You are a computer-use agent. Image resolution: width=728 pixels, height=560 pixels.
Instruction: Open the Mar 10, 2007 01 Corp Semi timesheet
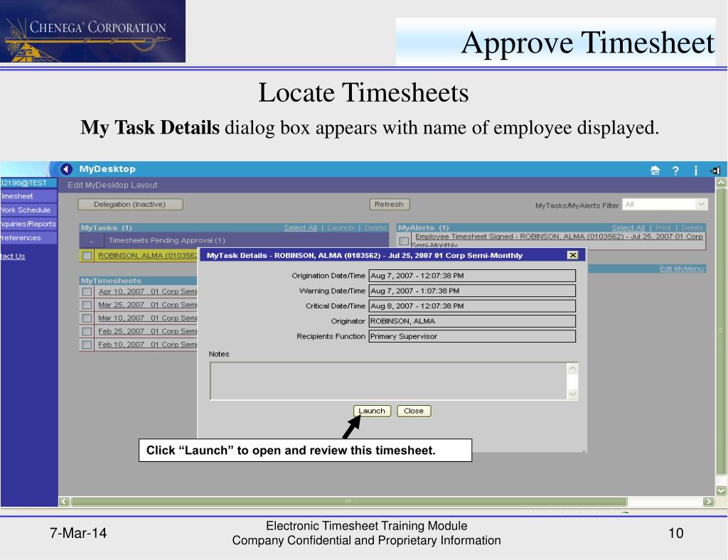[x=148, y=318]
